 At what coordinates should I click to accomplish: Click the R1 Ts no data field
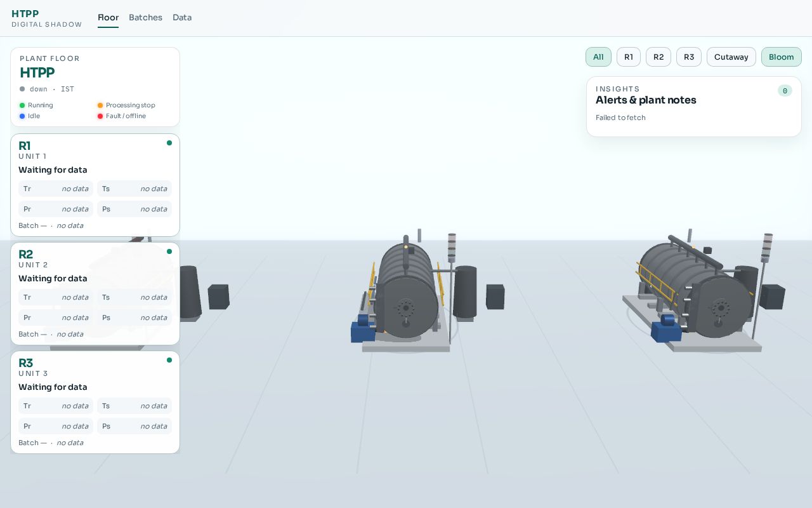click(x=134, y=189)
